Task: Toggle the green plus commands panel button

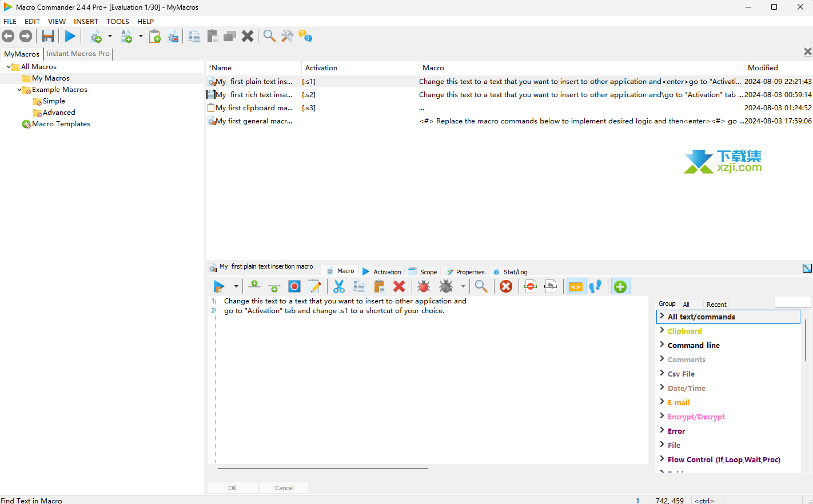Action: pyautogui.click(x=620, y=286)
